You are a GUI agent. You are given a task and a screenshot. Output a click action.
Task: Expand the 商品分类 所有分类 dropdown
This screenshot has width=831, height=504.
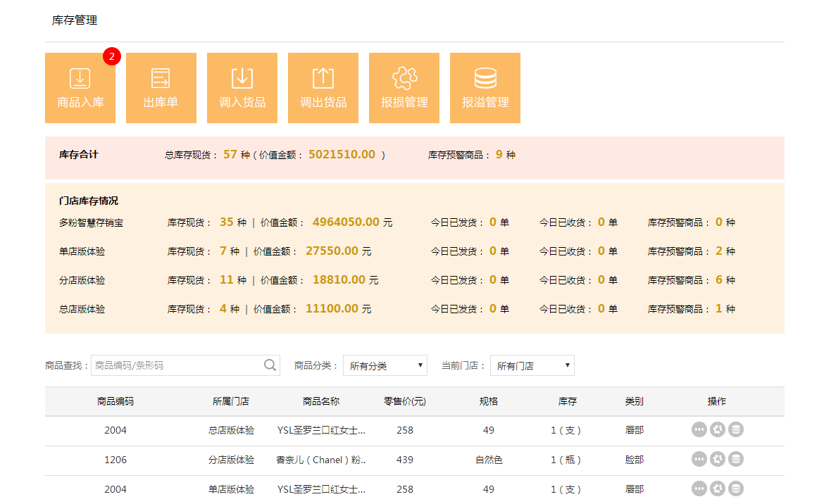385,365
